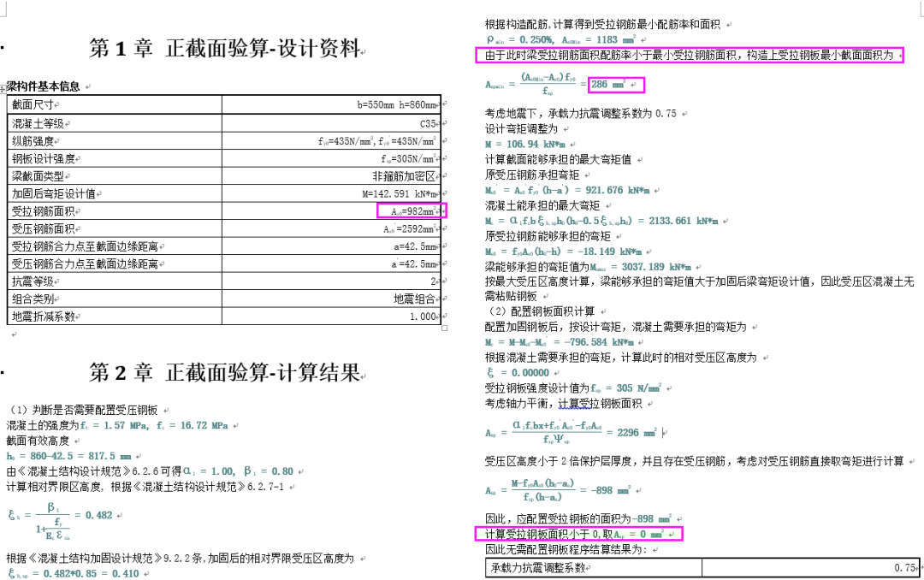Click the line 设计弯矩调整为
The height and width of the screenshot is (580, 924).
click(x=521, y=129)
